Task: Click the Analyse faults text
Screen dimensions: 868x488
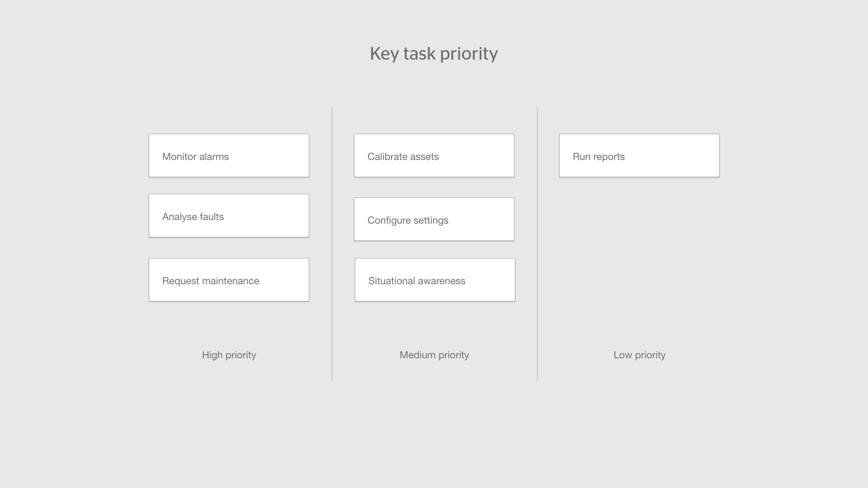Action: 193,217
